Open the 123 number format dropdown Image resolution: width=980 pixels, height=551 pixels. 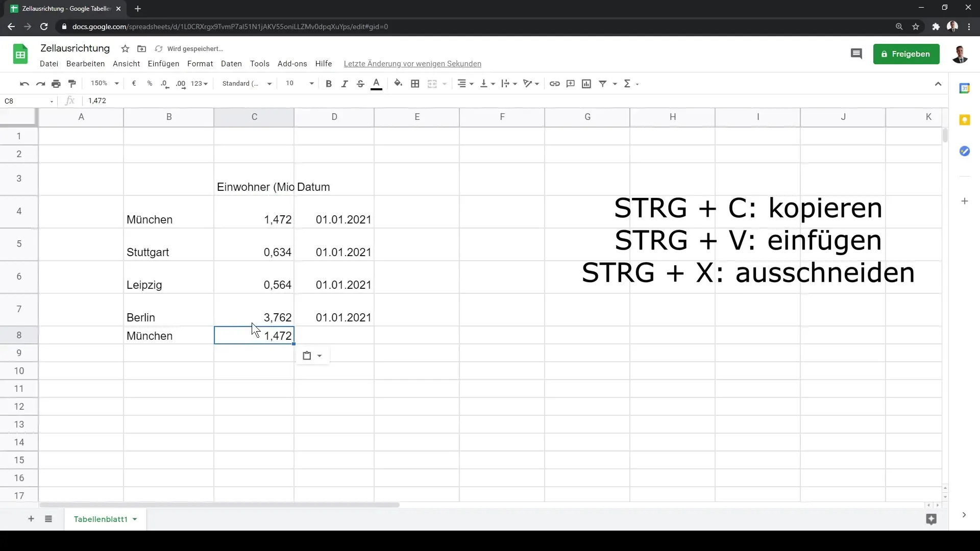200,84
